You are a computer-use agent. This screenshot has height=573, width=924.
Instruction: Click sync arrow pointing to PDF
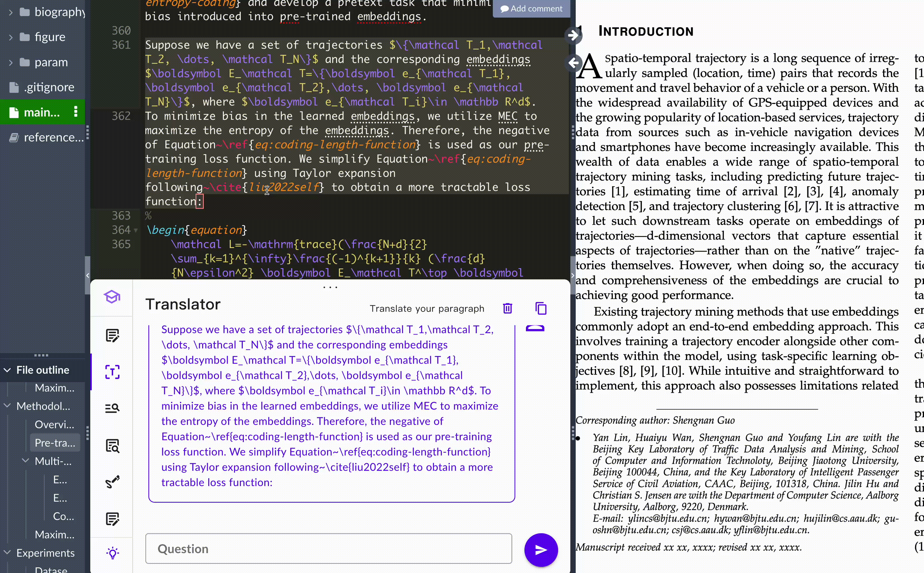[573, 36]
